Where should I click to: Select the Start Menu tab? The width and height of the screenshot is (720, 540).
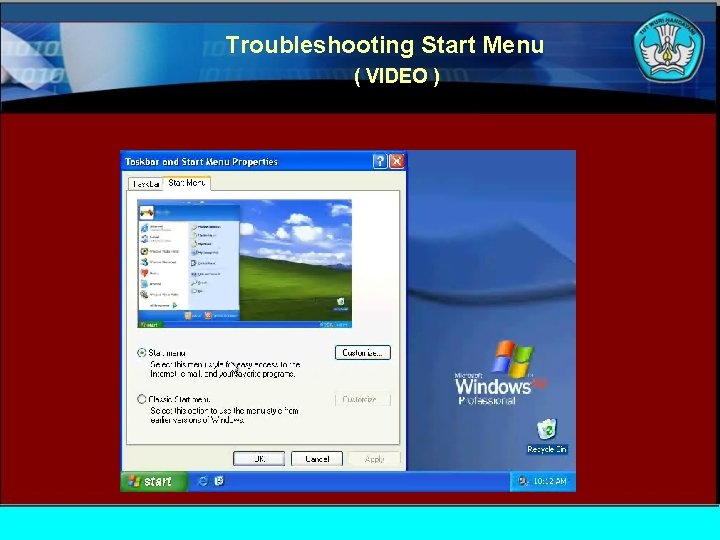click(x=186, y=183)
